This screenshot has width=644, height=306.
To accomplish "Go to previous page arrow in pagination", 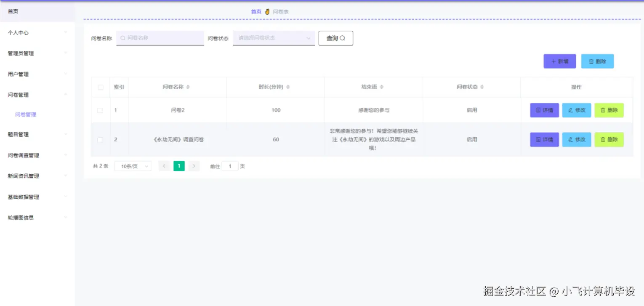I will (x=165, y=166).
